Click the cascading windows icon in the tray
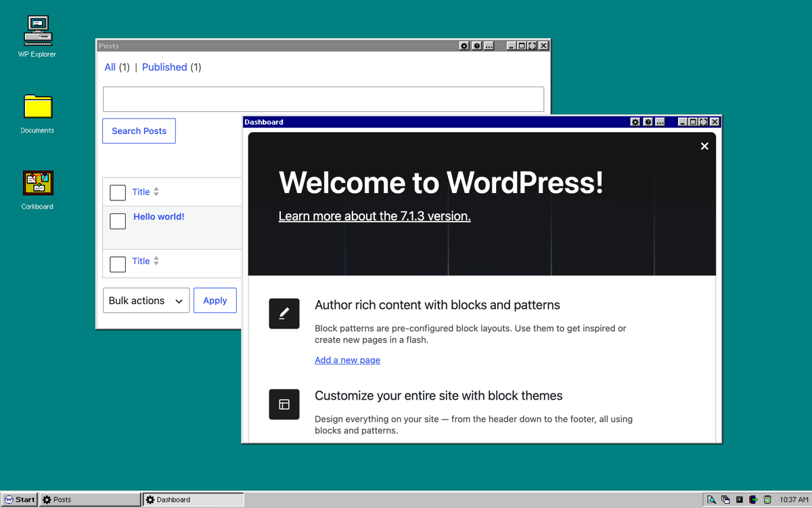 (x=725, y=500)
